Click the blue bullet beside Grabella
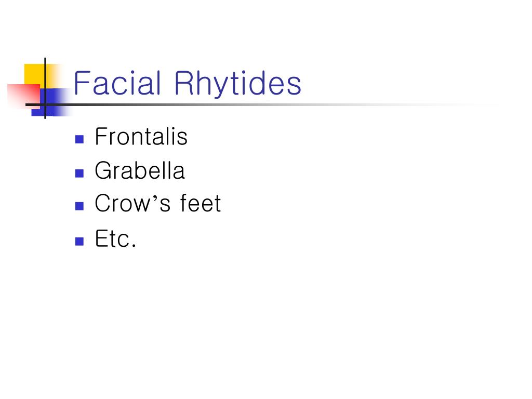This screenshot has width=532, height=399. coord(79,174)
